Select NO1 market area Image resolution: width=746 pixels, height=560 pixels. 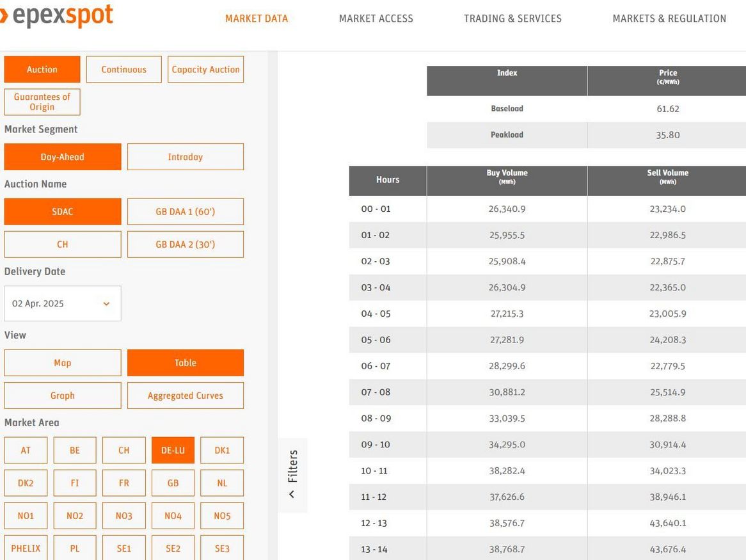click(x=26, y=516)
